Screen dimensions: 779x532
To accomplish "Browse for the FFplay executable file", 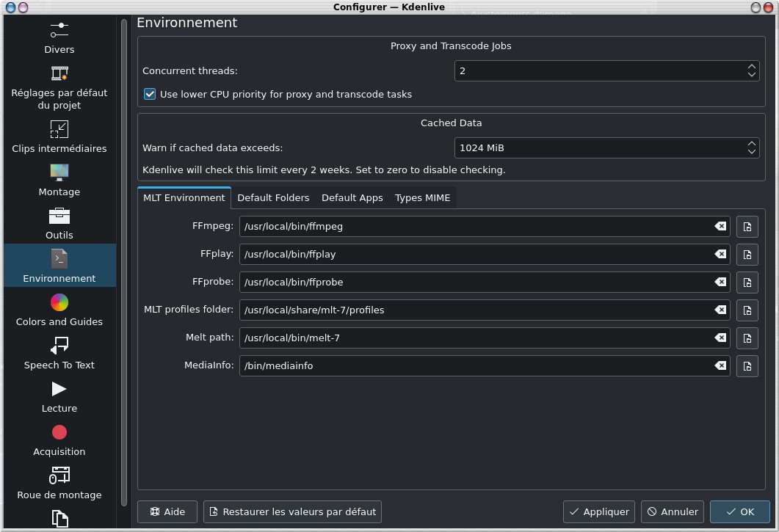I will pos(747,255).
